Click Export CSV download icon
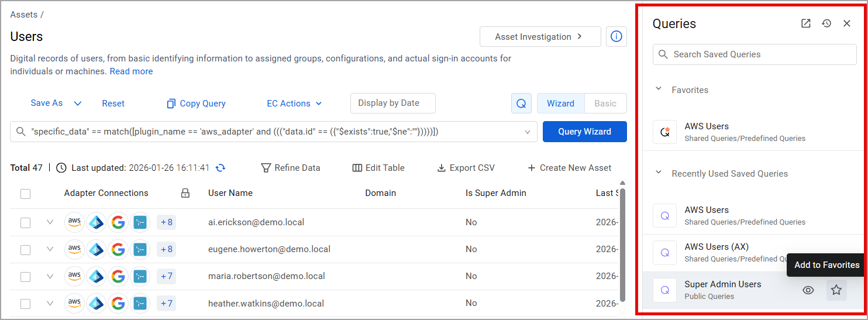 point(442,168)
